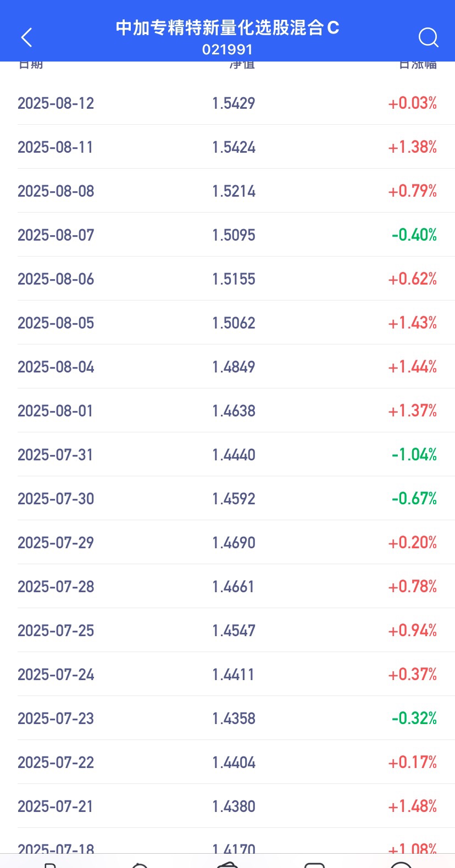Select the 2025-07-24 row

click(x=227, y=674)
